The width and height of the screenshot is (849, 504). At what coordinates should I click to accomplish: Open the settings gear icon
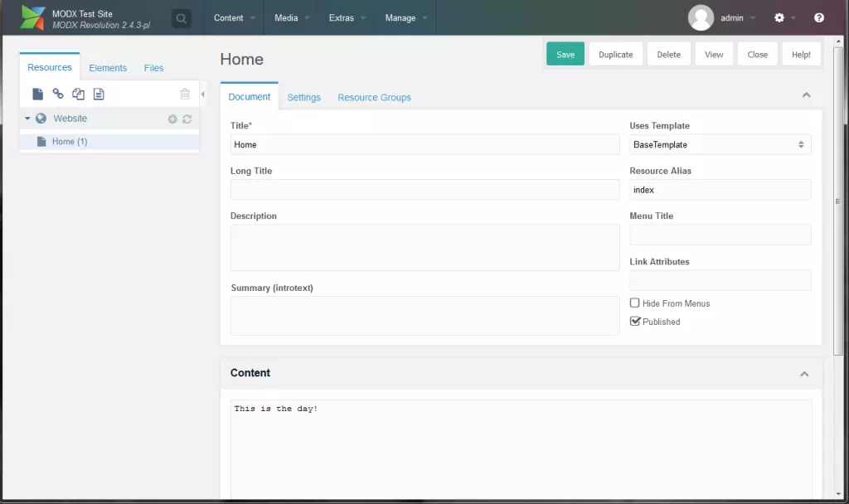click(x=779, y=18)
